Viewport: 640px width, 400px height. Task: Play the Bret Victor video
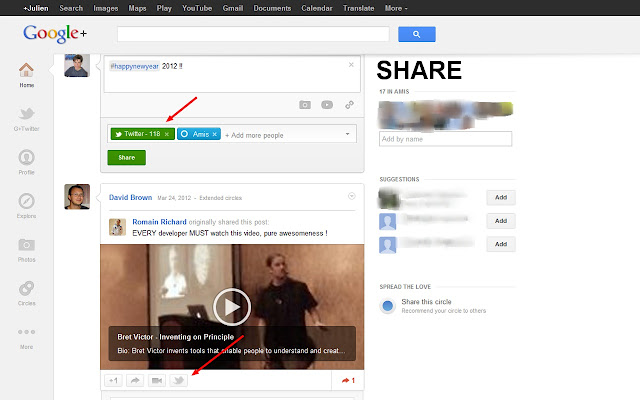click(232, 307)
